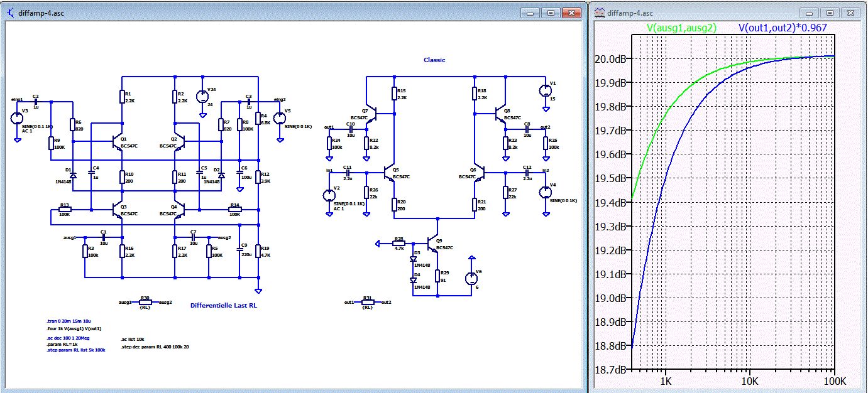Click voltage source V4 symbol
The height and width of the screenshot is (393, 868).
545,191
